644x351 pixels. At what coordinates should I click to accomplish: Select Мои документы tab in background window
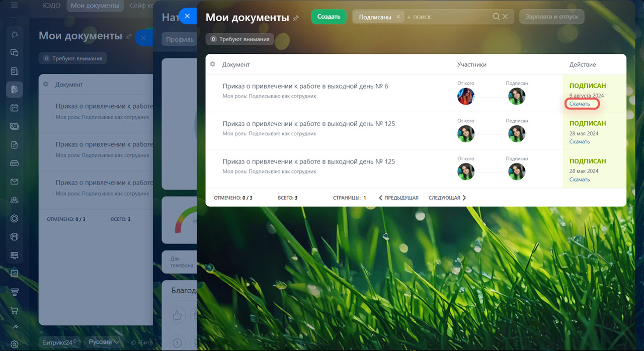95,6
